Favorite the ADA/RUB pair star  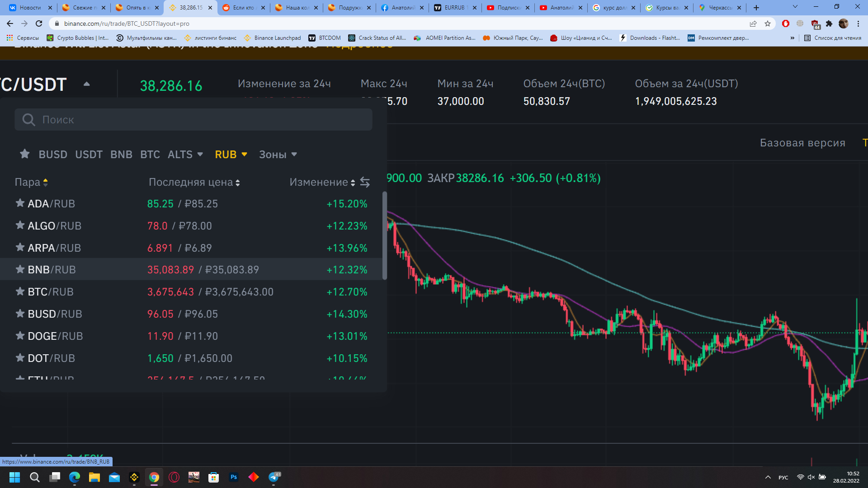tap(20, 203)
